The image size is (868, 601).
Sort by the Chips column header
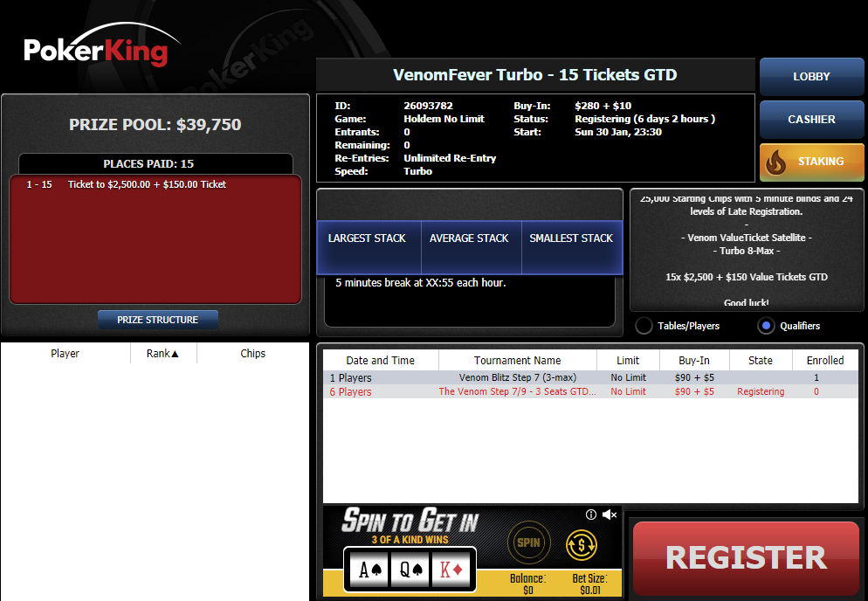coord(253,354)
